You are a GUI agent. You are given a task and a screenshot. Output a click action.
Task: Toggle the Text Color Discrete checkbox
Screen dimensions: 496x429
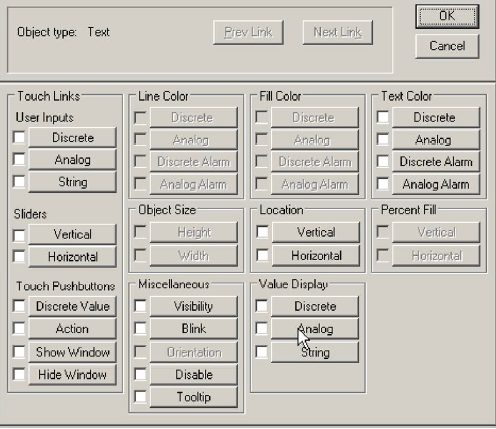[383, 117]
